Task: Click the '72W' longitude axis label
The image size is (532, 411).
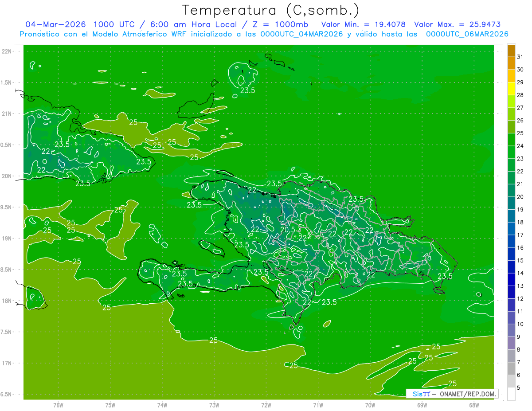Action: pyautogui.click(x=266, y=405)
